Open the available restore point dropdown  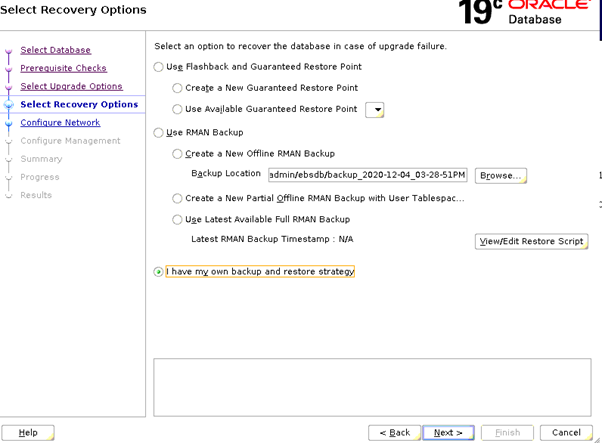click(x=375, y=110)
